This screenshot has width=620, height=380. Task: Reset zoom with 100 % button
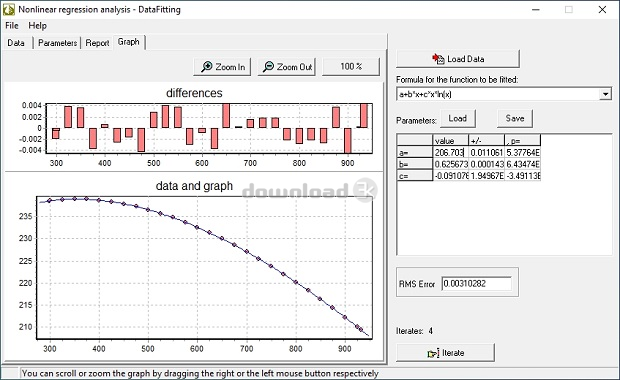[351, 66]
